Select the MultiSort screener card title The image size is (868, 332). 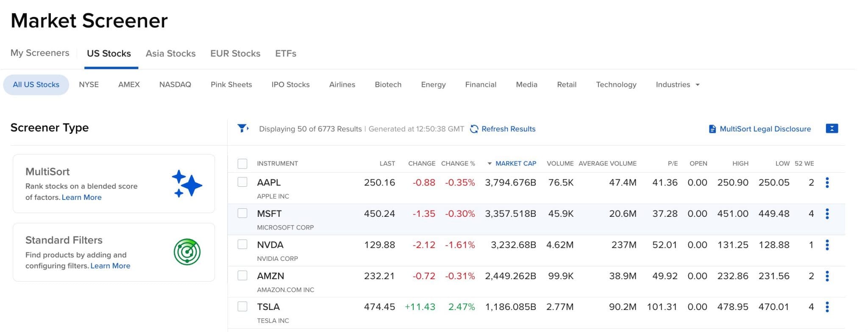(x=47, y=172)
